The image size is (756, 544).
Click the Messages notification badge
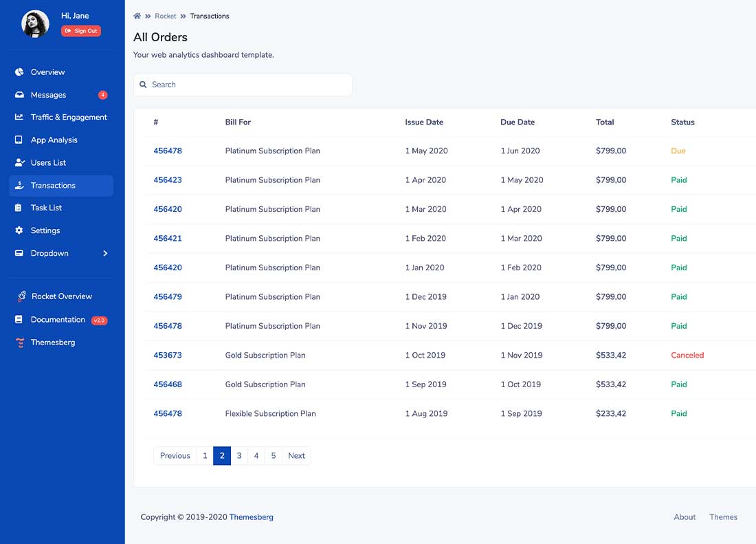click(x=102, y=94)
